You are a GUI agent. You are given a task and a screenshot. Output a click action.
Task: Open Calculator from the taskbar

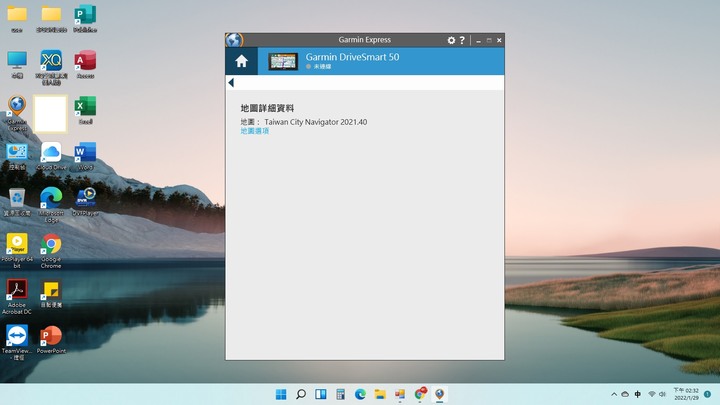click(340, 394)
